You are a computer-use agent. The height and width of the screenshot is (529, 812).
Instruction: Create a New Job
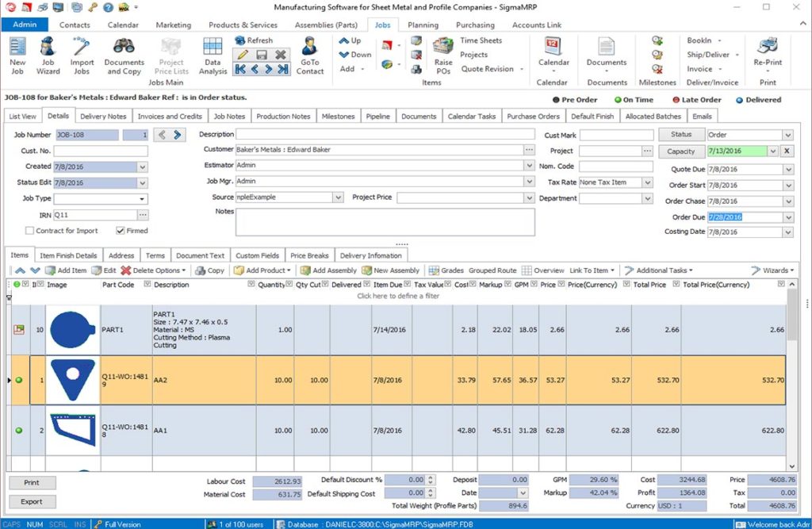click(x=17, y=56)
